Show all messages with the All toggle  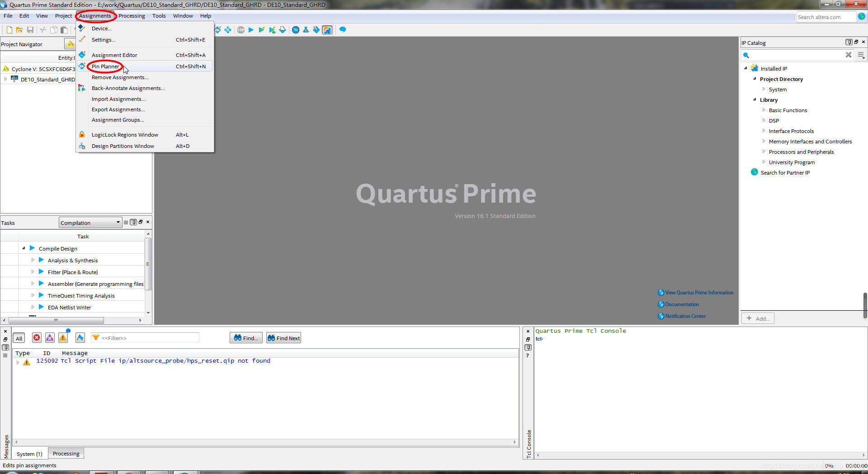pos(19,338)
